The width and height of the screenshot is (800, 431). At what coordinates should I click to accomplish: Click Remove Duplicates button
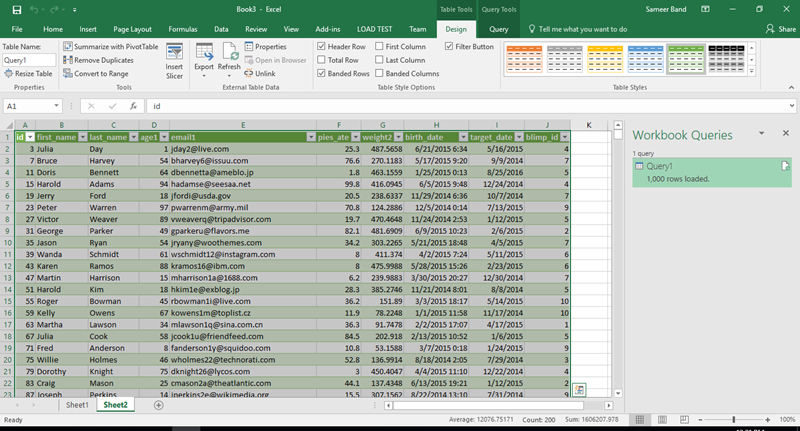(99, 60)
